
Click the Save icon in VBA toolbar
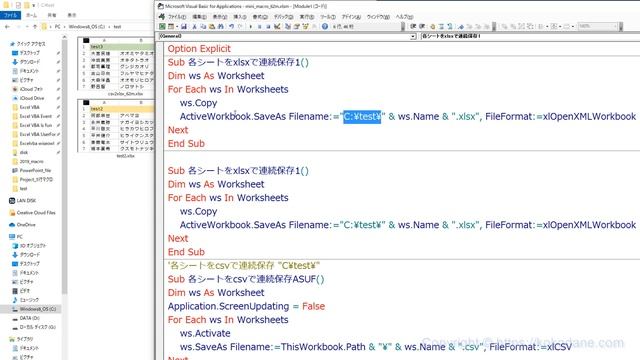coord(184,27)
